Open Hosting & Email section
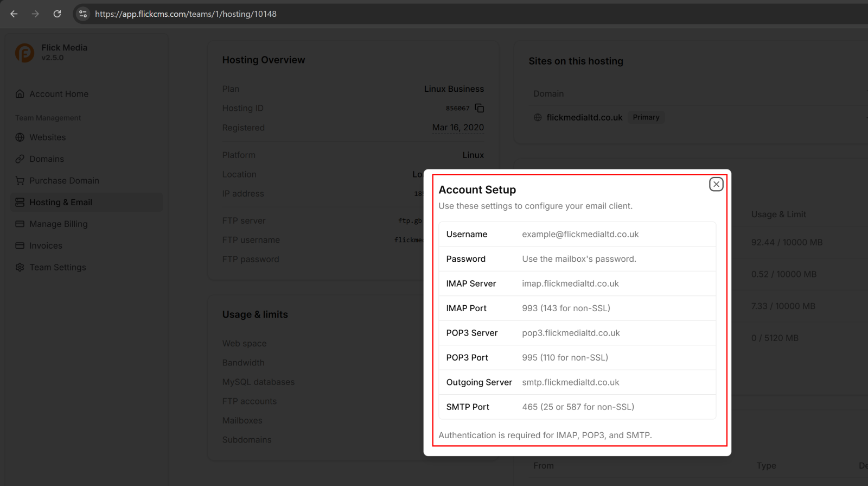The height and width of the screenshot is (486, 868). [87, 202]
